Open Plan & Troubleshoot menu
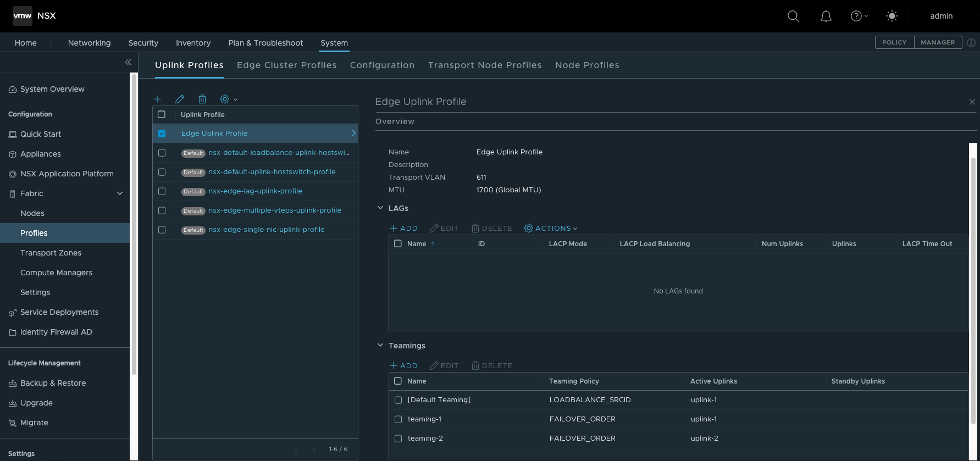The height and width of the screenshot is (461, 980). click(x=265, y=43)
